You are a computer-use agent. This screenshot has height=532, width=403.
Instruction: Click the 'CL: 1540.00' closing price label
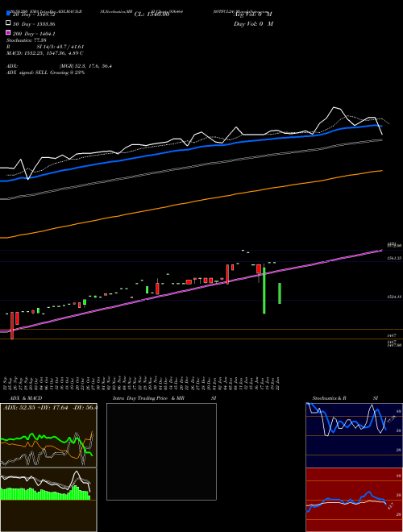coord(152,15)
